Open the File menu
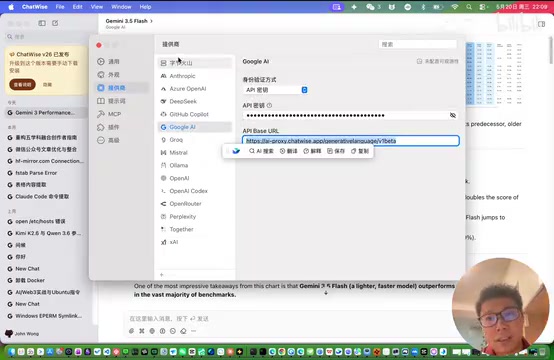Screen dimensions: 554x360 [60, 7]
